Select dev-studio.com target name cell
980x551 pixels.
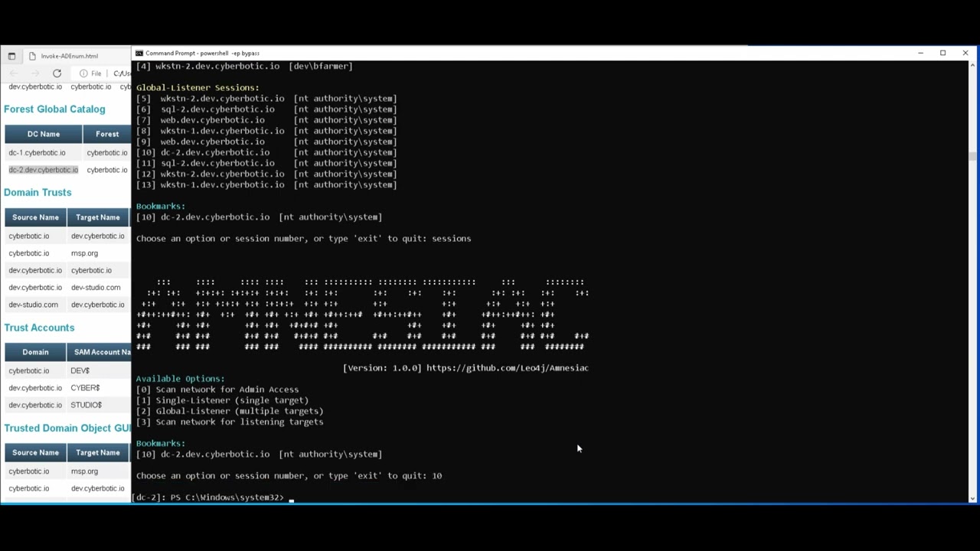96,288
